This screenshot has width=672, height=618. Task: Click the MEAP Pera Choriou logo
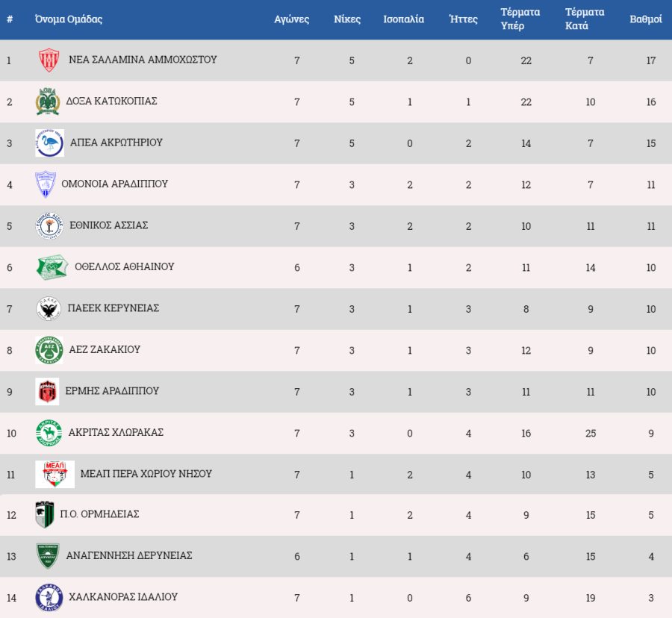tap(55, 474)
